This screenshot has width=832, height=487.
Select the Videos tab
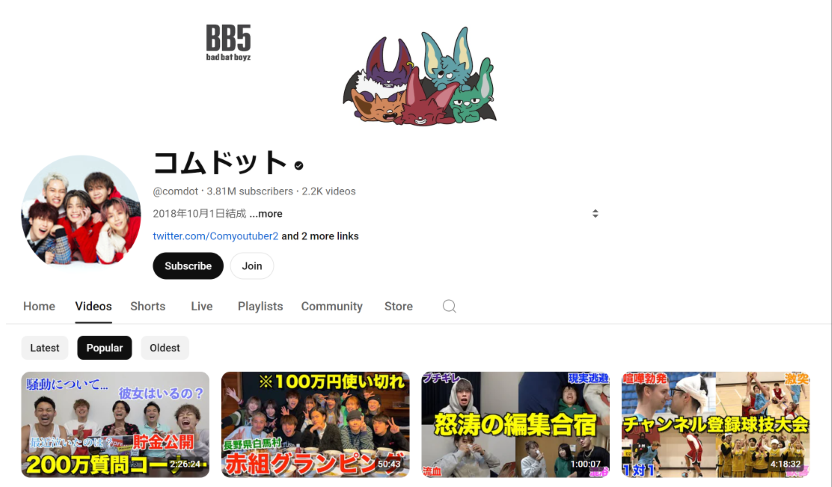tap(93, 306)
